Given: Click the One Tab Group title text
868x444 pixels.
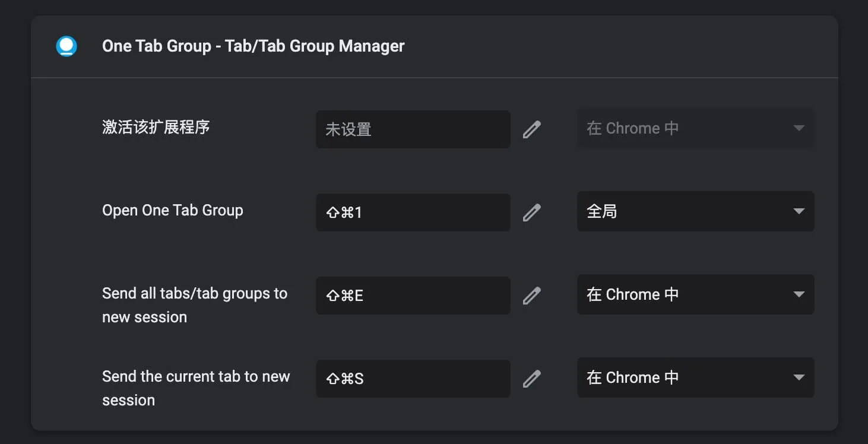Looking at the screenshot, I should 254,46.
